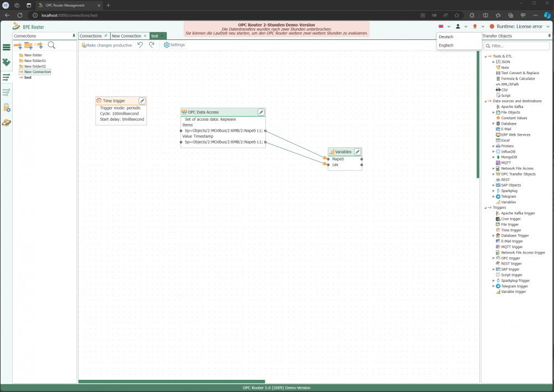
Task: Redo the last change
Action: 152,45
